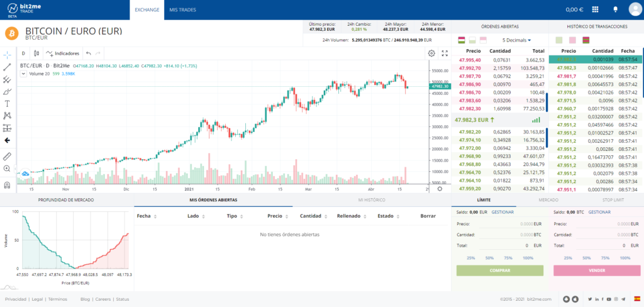Viewport: 644px width, 307px height.
Task: Sort open orders by Rellenado
Action: click(x=351, y=216)
